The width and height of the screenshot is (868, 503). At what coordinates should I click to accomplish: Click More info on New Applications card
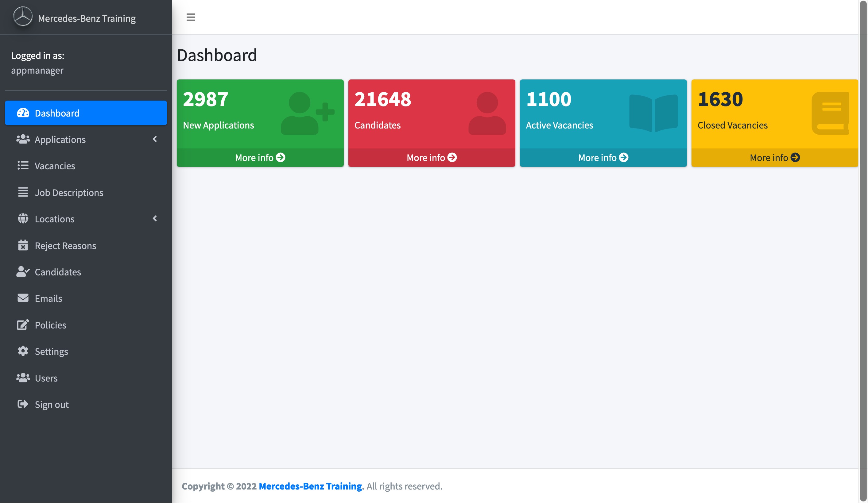click(260, 158)
